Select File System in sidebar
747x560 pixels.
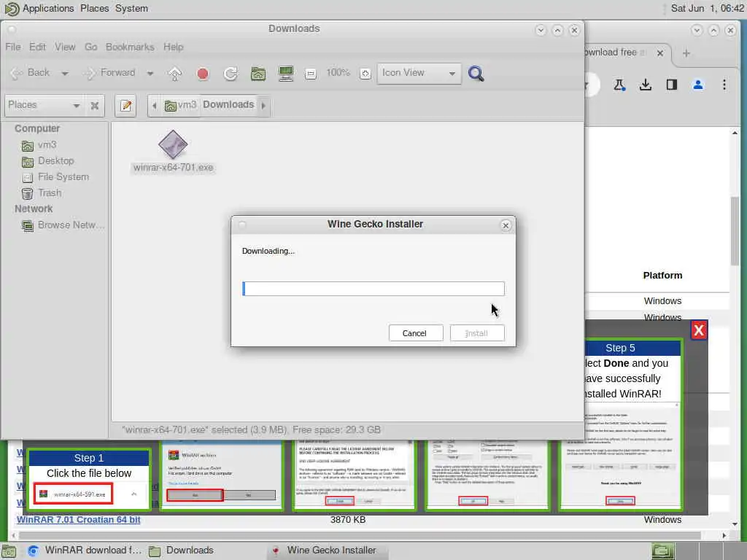pyautogui.click(x=55, y=177)
